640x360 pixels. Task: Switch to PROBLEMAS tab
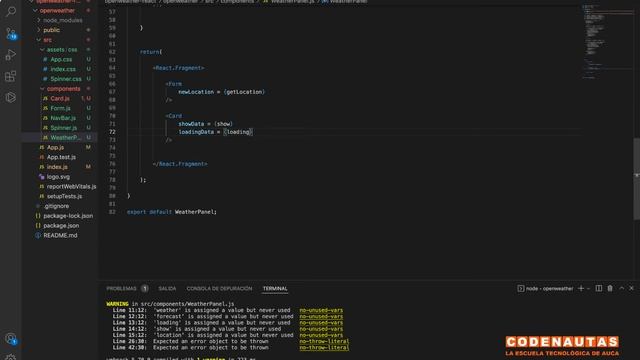tap(121, 289)
